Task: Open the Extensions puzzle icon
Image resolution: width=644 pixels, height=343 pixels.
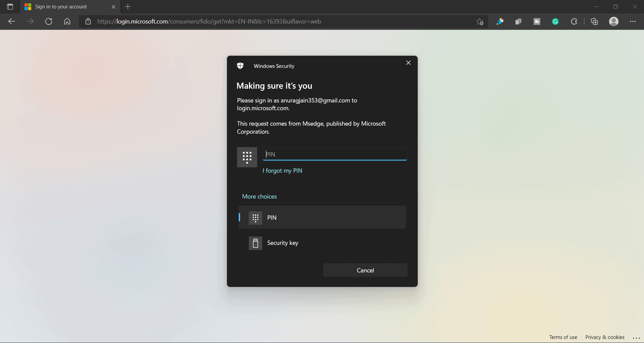Action: pos(574,22)
